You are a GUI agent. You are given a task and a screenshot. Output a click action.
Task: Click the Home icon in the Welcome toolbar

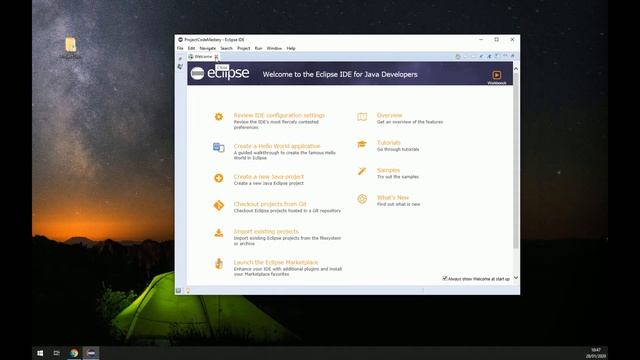[x=458, y=56]
